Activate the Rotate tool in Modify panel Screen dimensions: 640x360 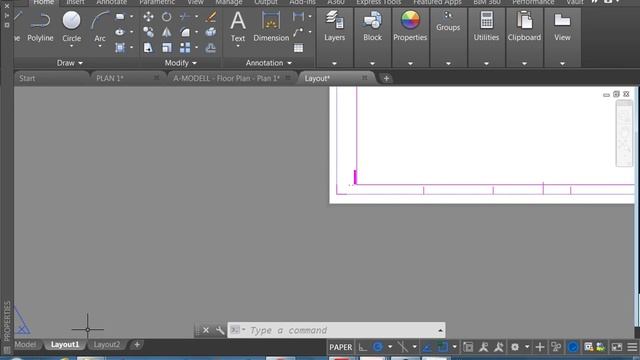tap(167, 17)
